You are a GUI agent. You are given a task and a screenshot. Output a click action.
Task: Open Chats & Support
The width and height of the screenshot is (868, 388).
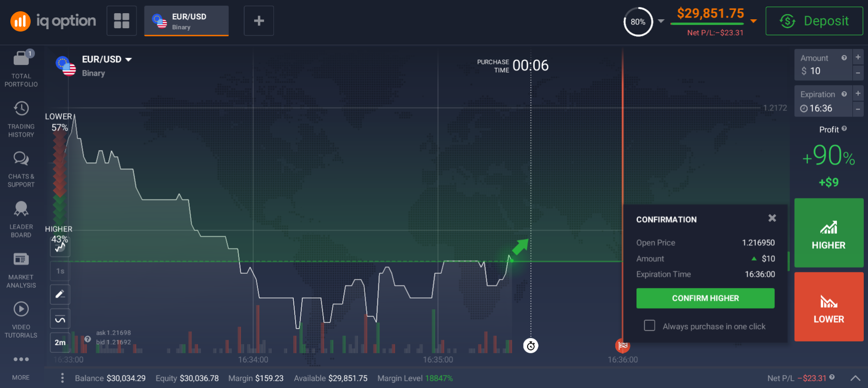click(x=21, y=170)
